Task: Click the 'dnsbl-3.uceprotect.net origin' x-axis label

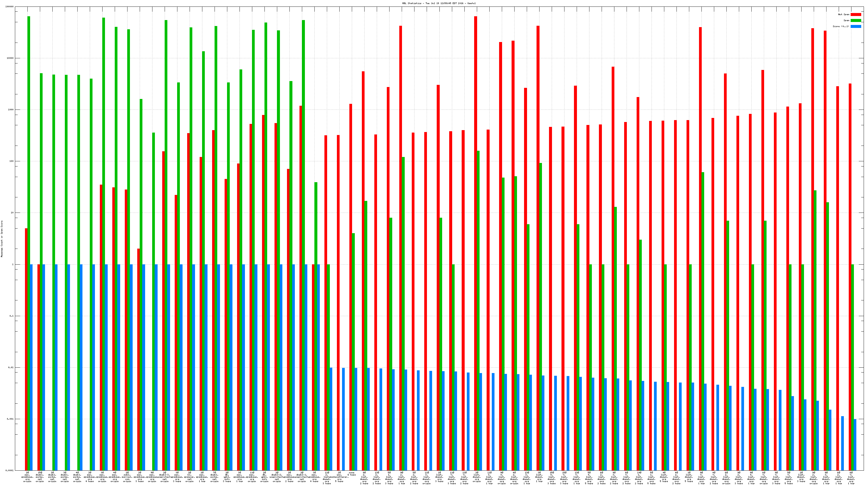Action: [165, 477]
